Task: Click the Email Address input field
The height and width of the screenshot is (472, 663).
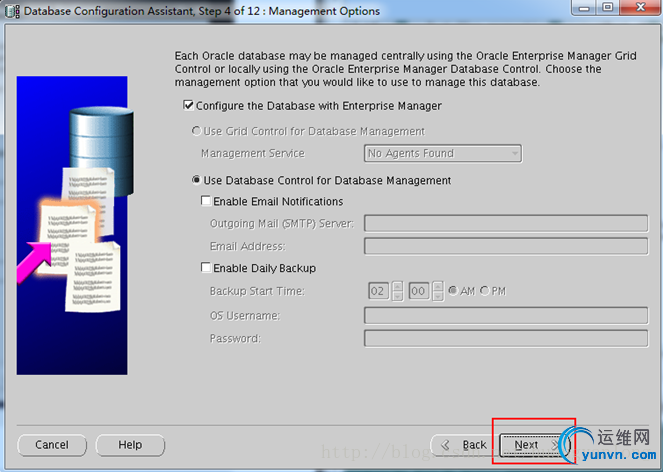Action: pos(506,246)
